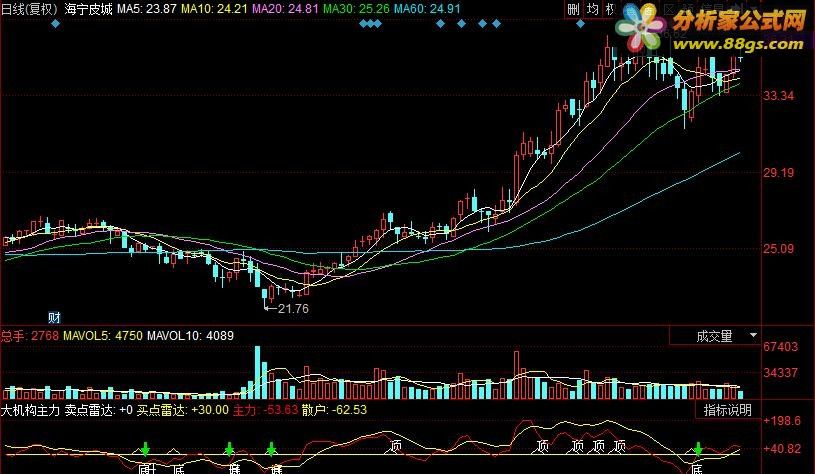
Task: Click the info diamond beneath the 删 button
Action: coord(581,23)
